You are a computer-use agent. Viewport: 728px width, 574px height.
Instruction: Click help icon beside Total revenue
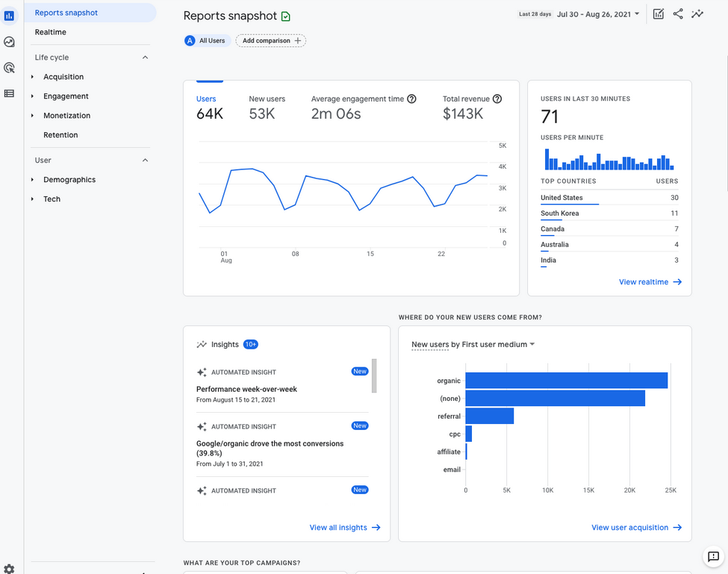pos(497,99)
